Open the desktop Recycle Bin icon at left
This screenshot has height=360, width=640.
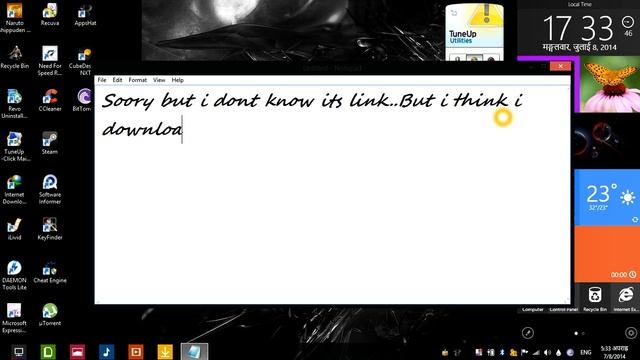15,57
